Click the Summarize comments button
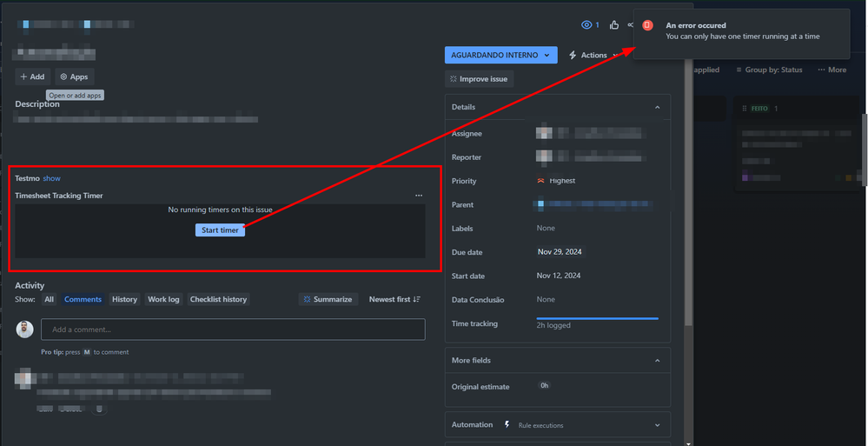Viewport: 868px width, 446px height. coord(328,299)
